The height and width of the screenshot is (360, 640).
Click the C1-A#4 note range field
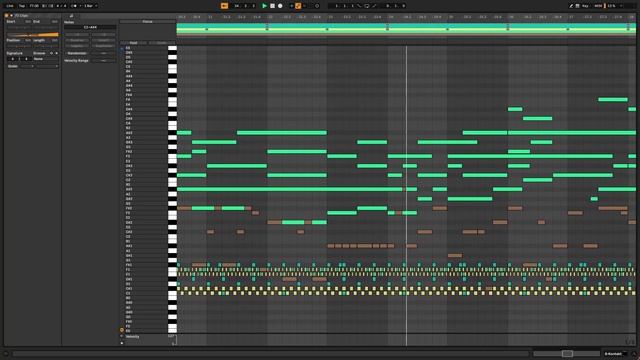click(x=90, y=27)
